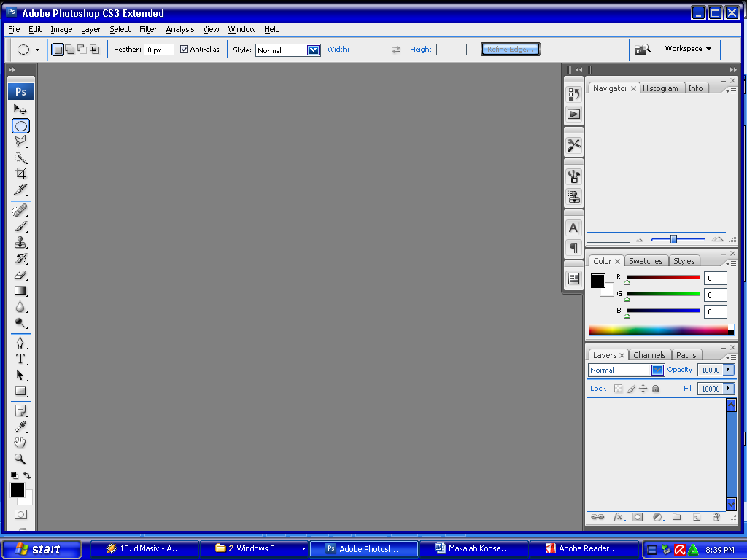The width and height of the screenshot is (747, 560).
Task: Choose New selection mode
Action: (x=57, y=50)
